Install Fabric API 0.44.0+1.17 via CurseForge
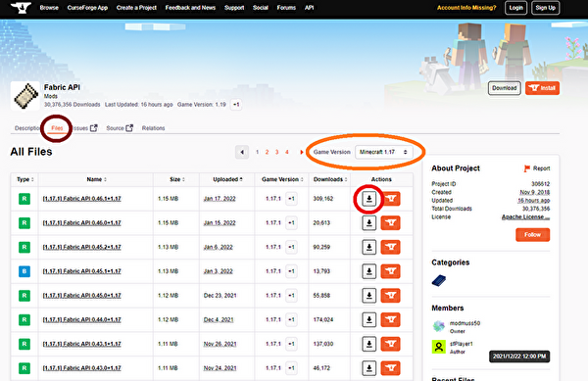Viewport: 588px width, 381px height. (390, 319)
